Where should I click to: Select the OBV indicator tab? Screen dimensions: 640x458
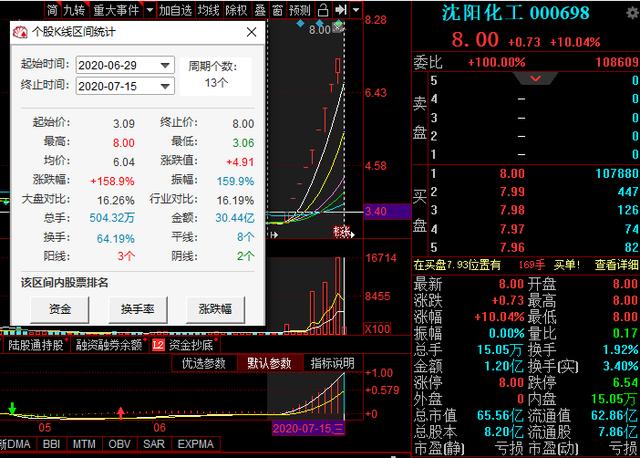[x=119, y=444]
